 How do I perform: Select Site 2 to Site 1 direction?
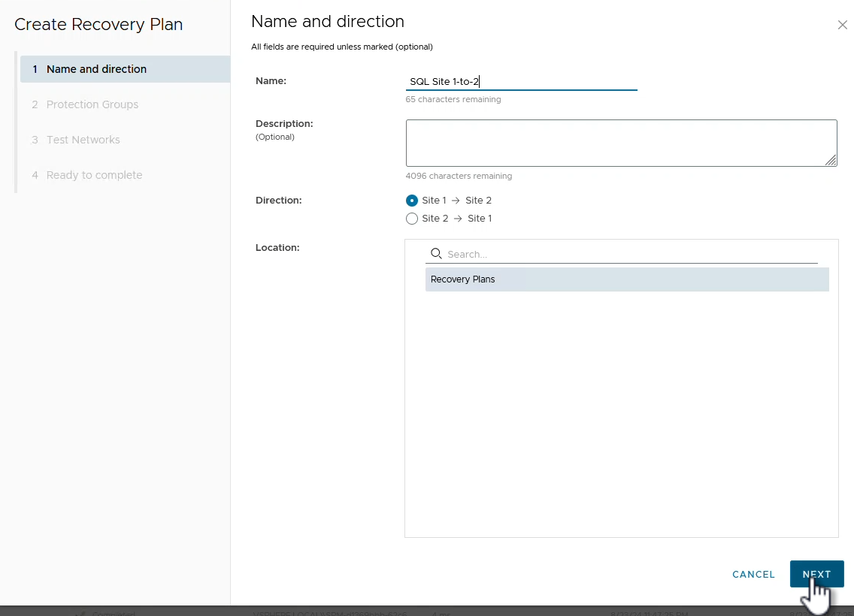pos(412,219)
